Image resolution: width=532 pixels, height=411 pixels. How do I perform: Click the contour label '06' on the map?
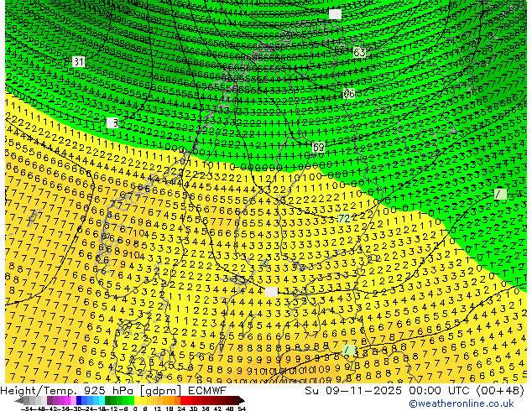(349, 93)
